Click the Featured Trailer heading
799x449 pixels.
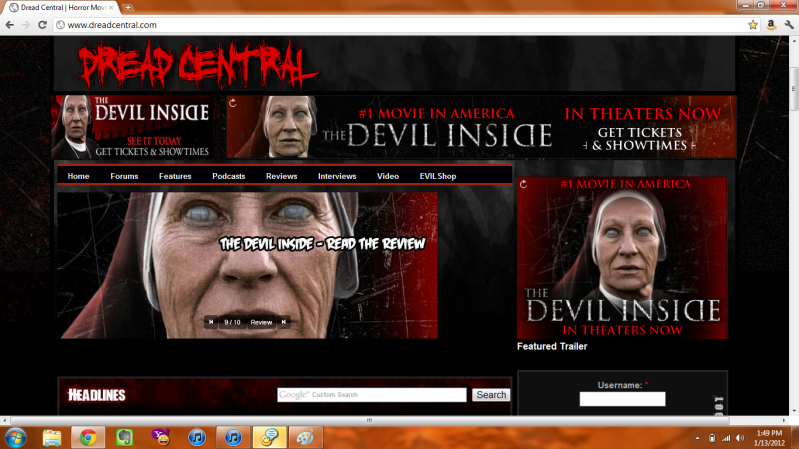coord(552,346)
